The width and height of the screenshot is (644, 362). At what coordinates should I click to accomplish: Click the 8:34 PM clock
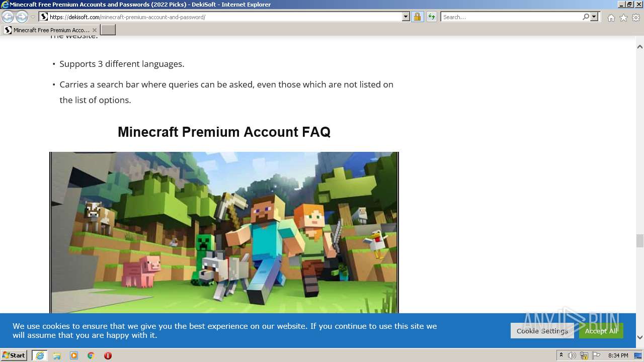pos(618,355)
